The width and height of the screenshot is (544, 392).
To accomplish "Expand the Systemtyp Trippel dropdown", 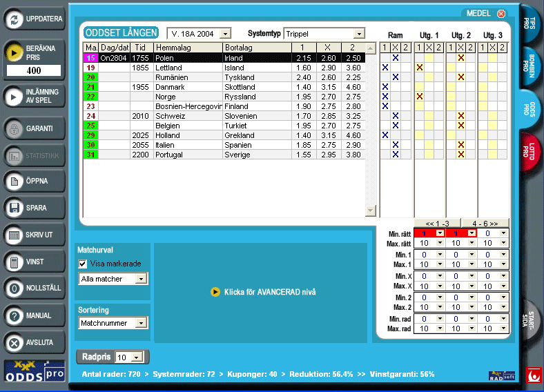I will (x=358, y=34).
